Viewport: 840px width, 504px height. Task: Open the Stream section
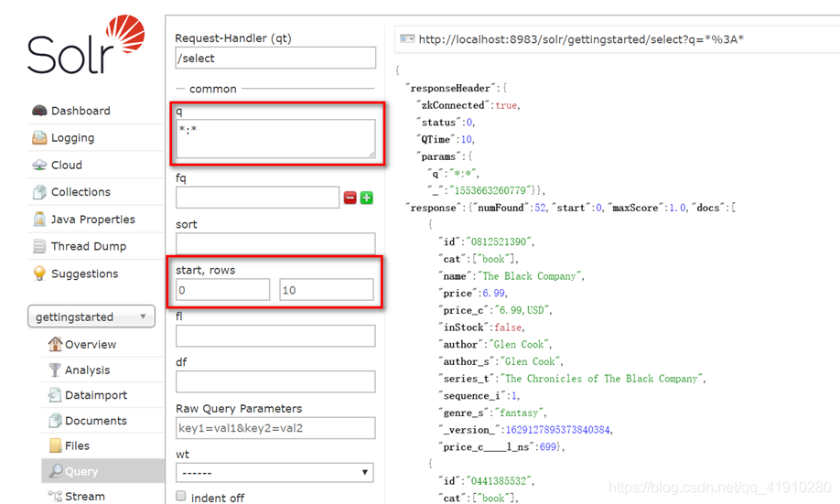point(85,497)
